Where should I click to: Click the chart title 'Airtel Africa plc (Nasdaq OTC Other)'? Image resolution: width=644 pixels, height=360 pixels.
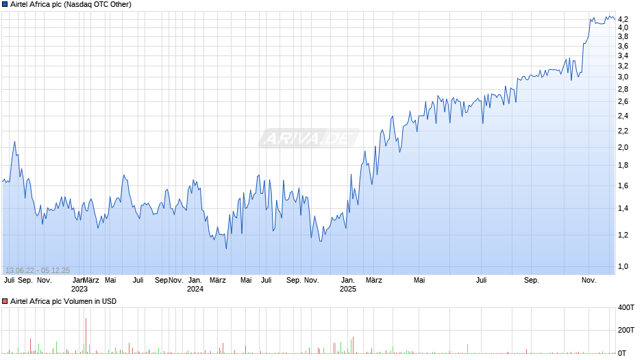click(x=71, y=5)
